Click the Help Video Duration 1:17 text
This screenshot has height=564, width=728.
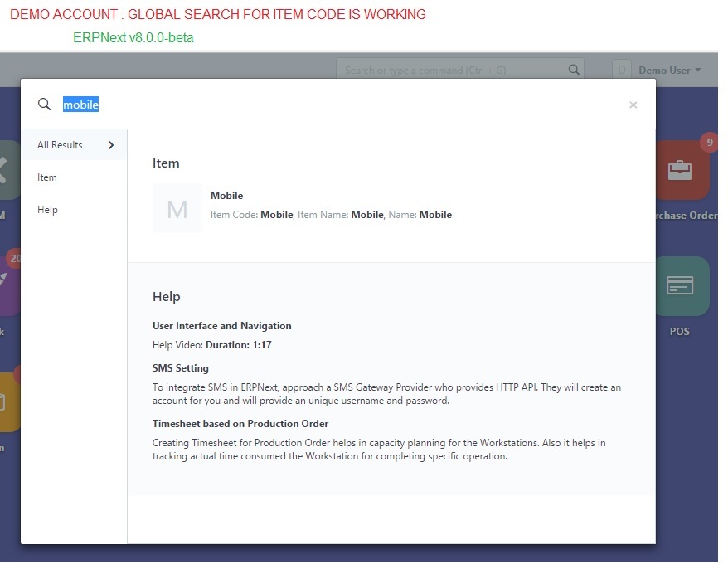pos(212,345)
